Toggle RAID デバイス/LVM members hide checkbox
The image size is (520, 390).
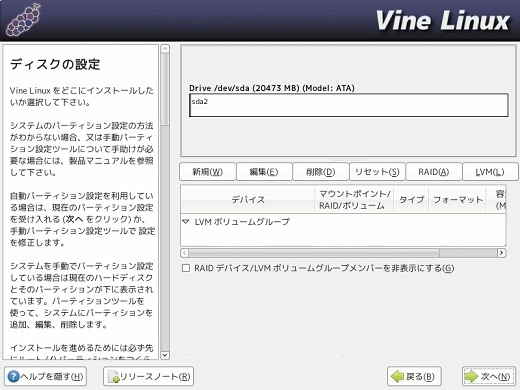186,268
